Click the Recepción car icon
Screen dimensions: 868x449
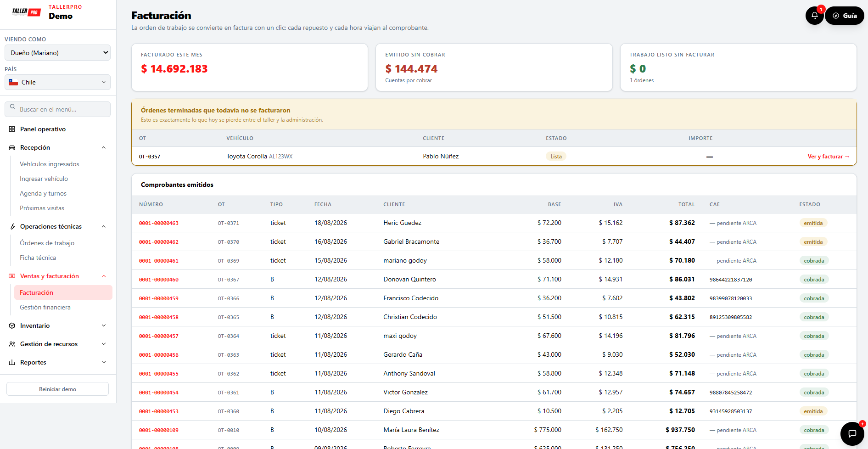click(12, 147)
